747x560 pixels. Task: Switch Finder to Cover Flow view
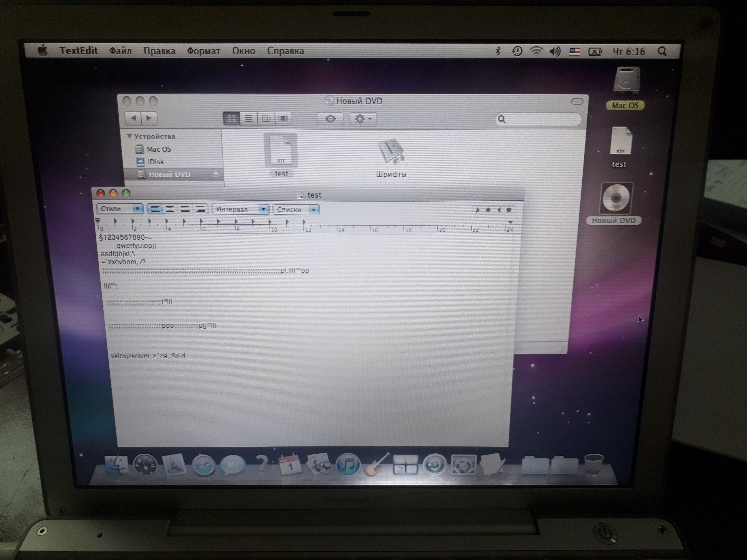click(x=283, y=119)
